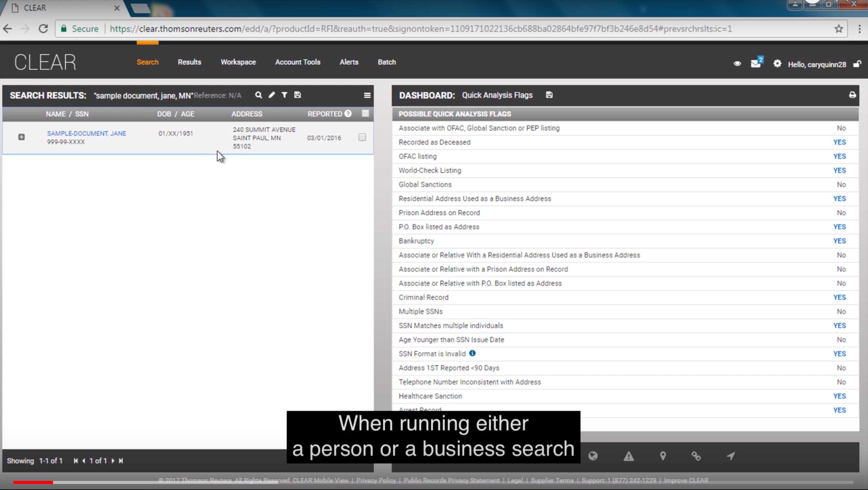Open the Workspace tab

(238, 62)
